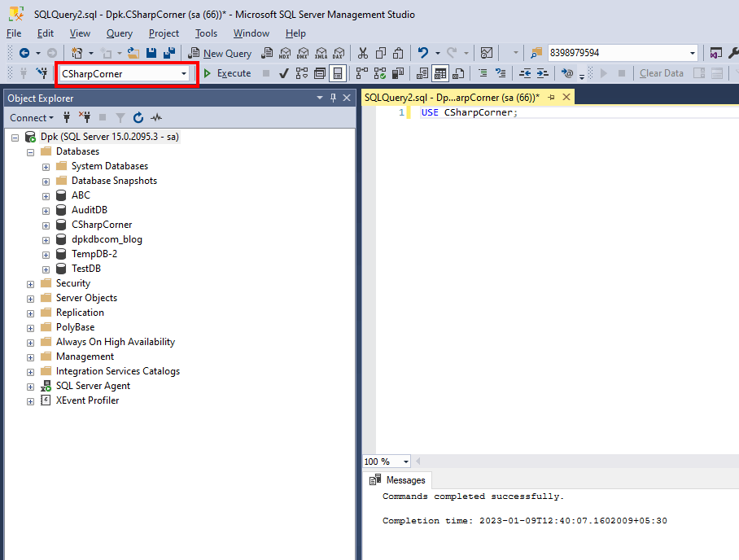
Task: Expand the AuditDB database node
Action: coord(46,209)
